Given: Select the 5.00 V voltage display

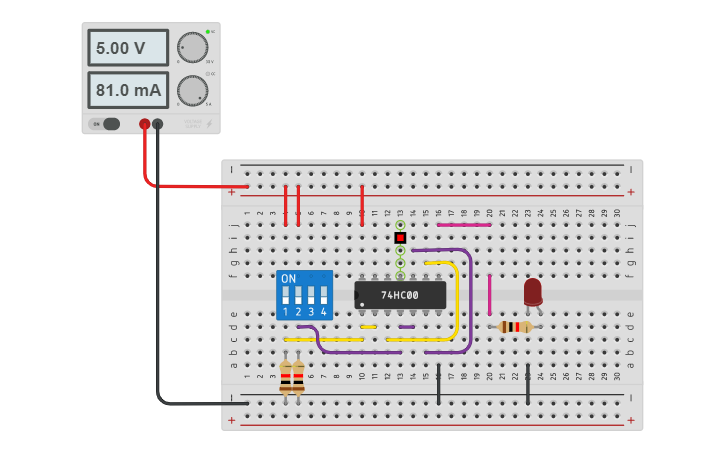Looking at the screenshot, I should pos(128,48).
